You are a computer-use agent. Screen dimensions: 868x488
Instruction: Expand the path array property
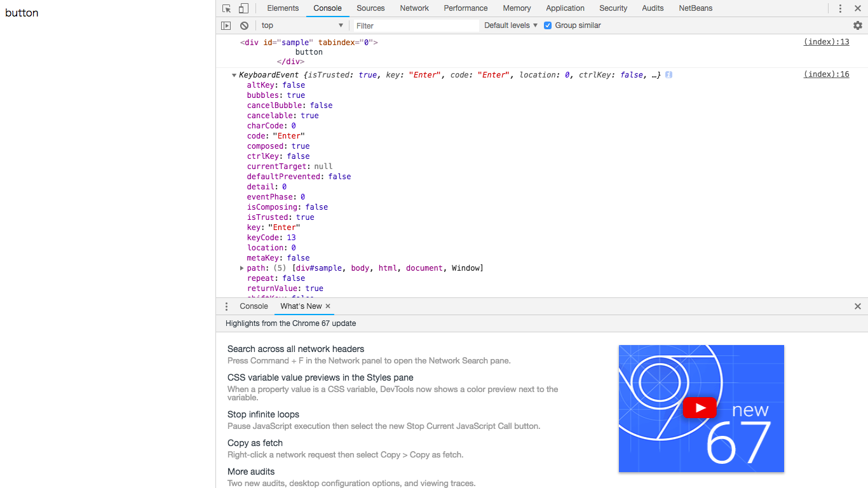pyautogui.click(x=241, y=268)
